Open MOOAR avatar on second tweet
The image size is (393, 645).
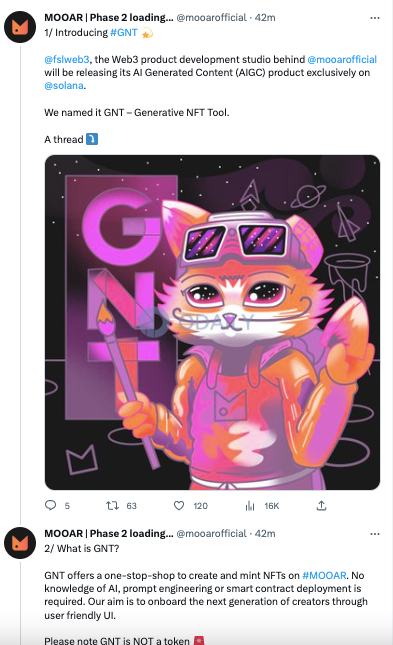[20, 543]
